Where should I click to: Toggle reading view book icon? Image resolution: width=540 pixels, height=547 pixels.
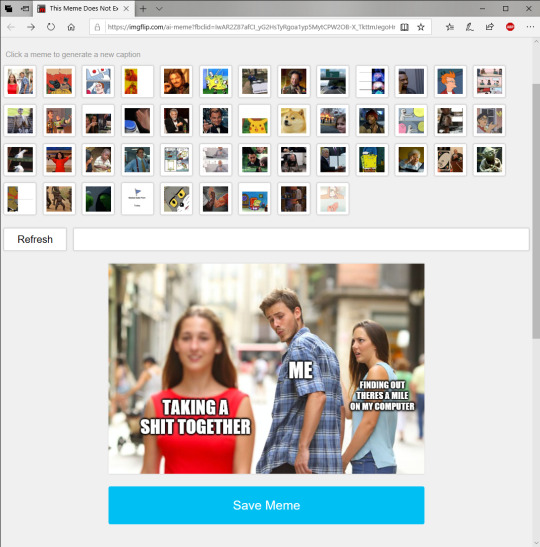(404, 27)
